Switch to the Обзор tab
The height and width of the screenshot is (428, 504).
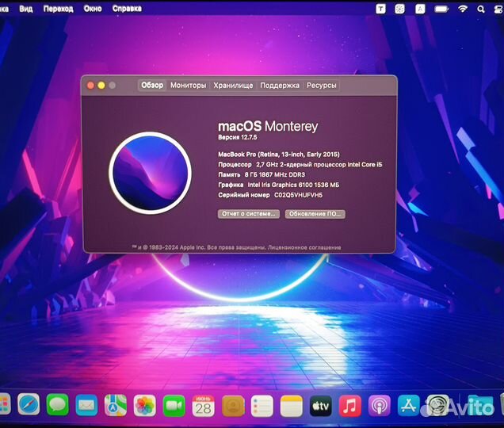(152, 86)
